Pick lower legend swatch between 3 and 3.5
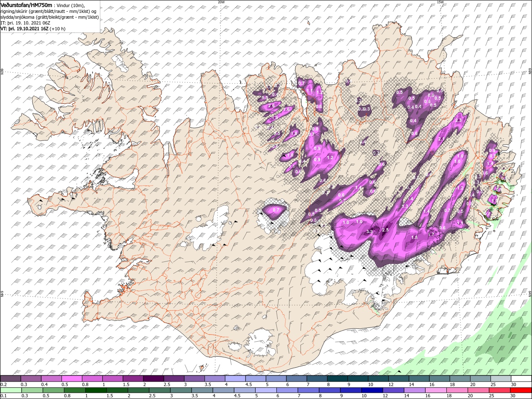Viewport: 532px width, 399px height. 180,390
